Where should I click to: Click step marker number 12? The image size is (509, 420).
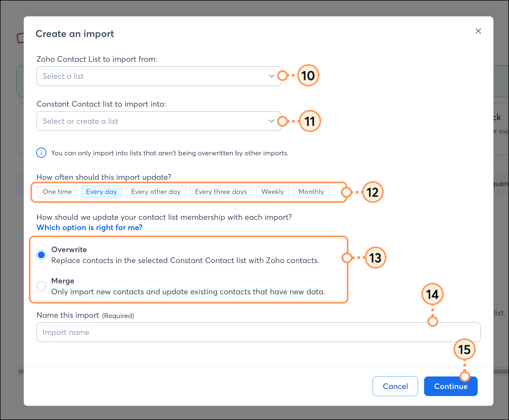click(372, 192)
